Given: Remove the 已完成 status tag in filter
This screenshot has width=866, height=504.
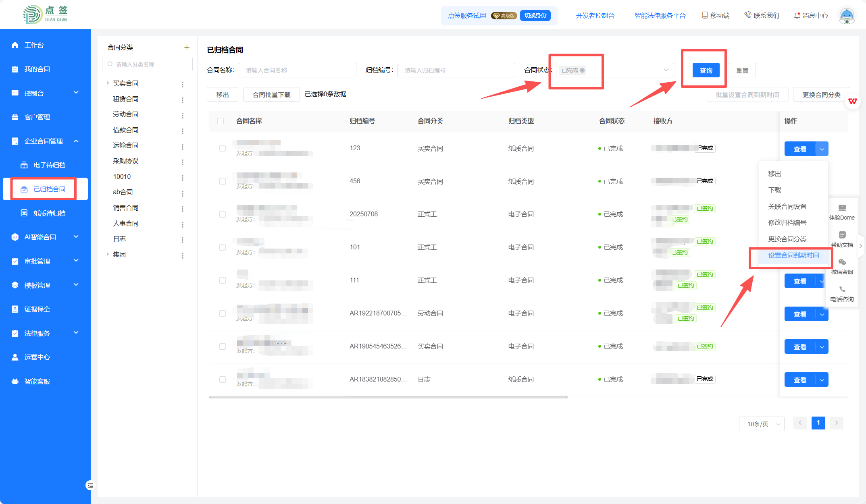Looking at the screenshot, I should pos(582,70).
